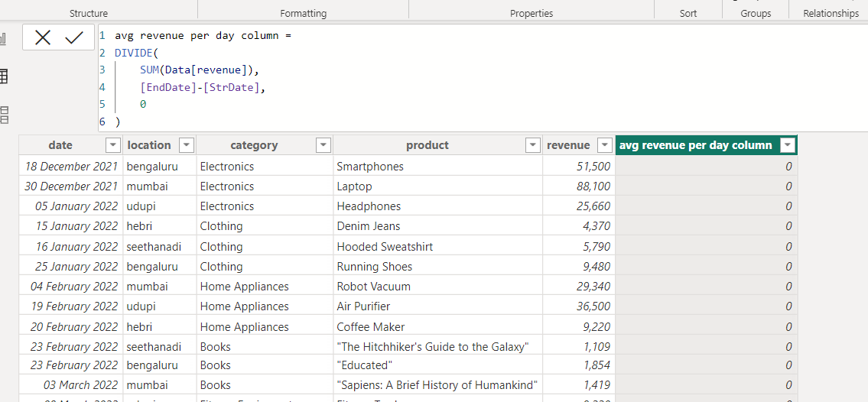The height and width of the screenshot is (402, 868).
Task: Click the mumbai cell in Laptop row
Action: pyautogui.click(x=159, y=186)
